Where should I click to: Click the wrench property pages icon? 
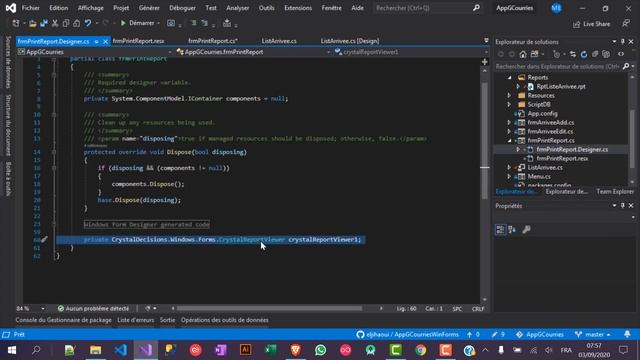(x=527, y=229)
